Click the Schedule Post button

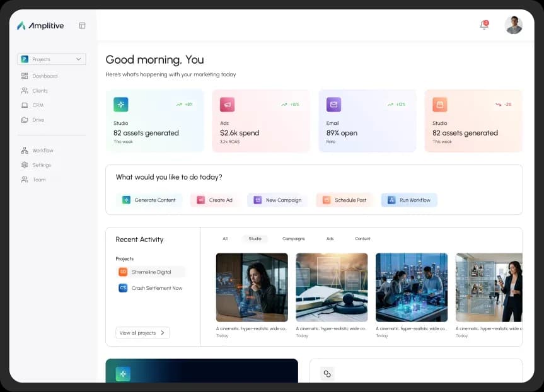(x=345, y=200)
